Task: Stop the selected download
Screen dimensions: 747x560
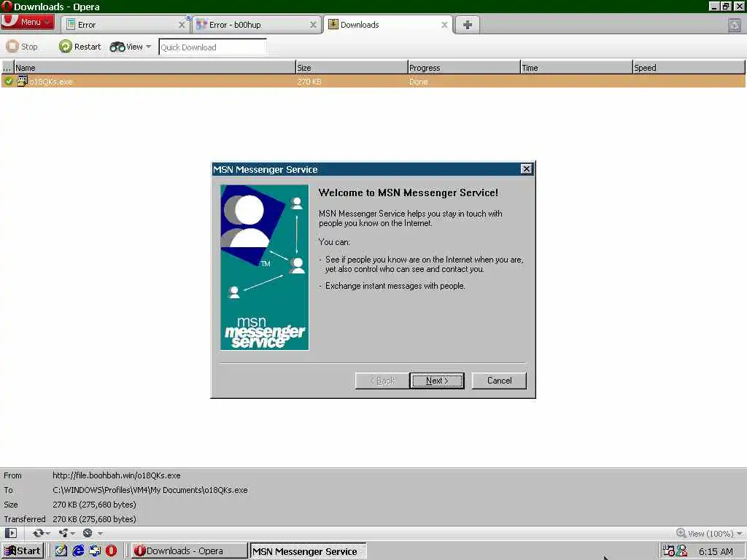Action: click(x=22, y=47)
